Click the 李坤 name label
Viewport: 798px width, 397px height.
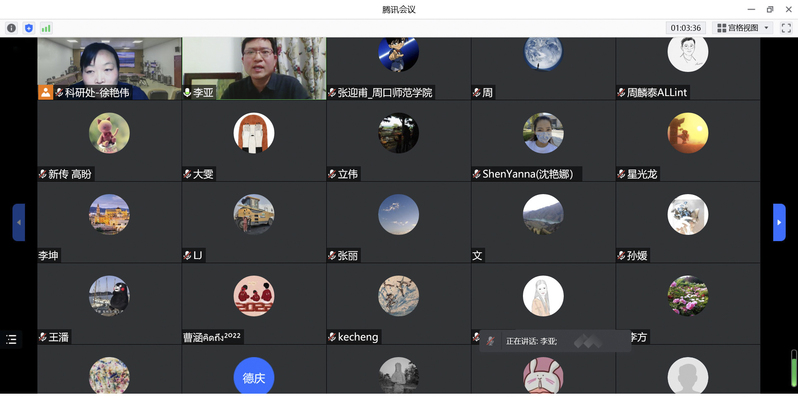(48, 256)
